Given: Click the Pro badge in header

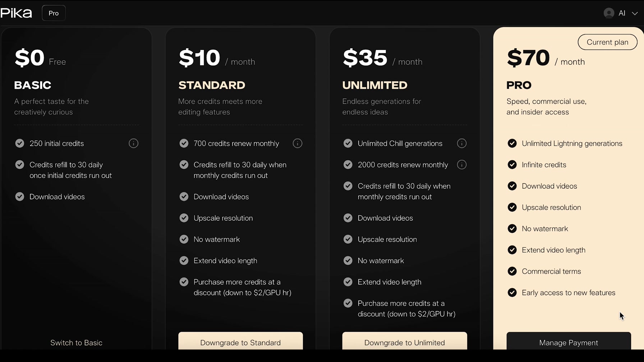Looking at the screenshot, I should [x=54, y=13].
